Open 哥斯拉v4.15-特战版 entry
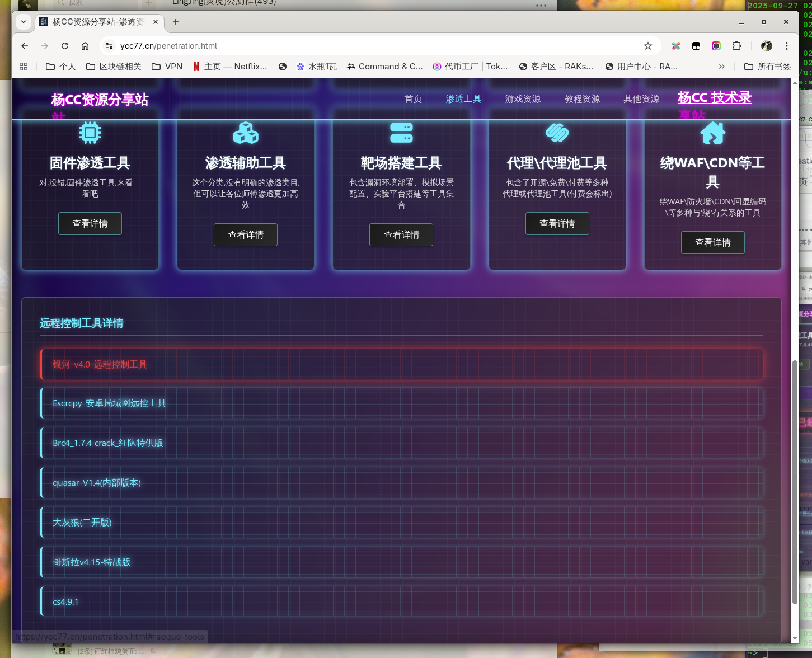812x658 pixels. click(x=402, y=562)
